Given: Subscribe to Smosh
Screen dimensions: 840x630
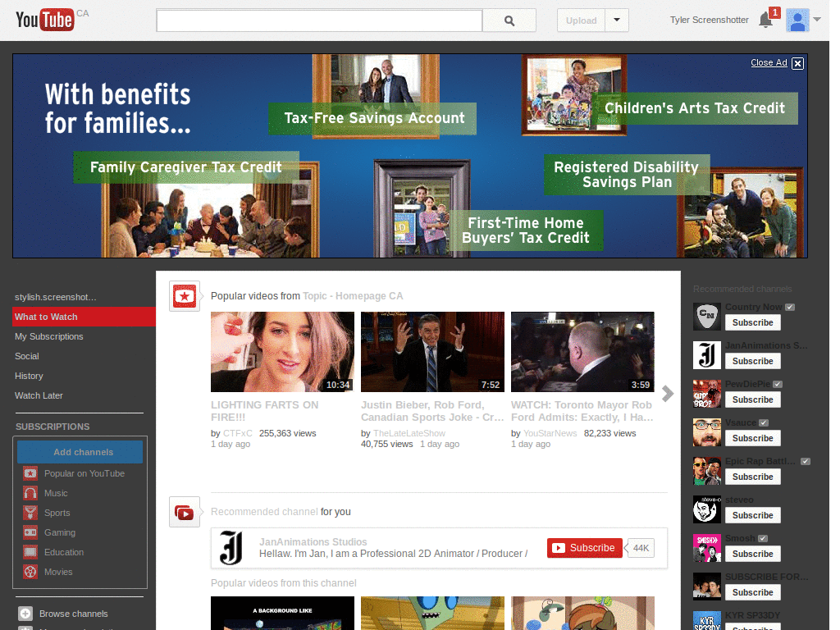Looking at the screenshot, I should [x=753, y=554].
